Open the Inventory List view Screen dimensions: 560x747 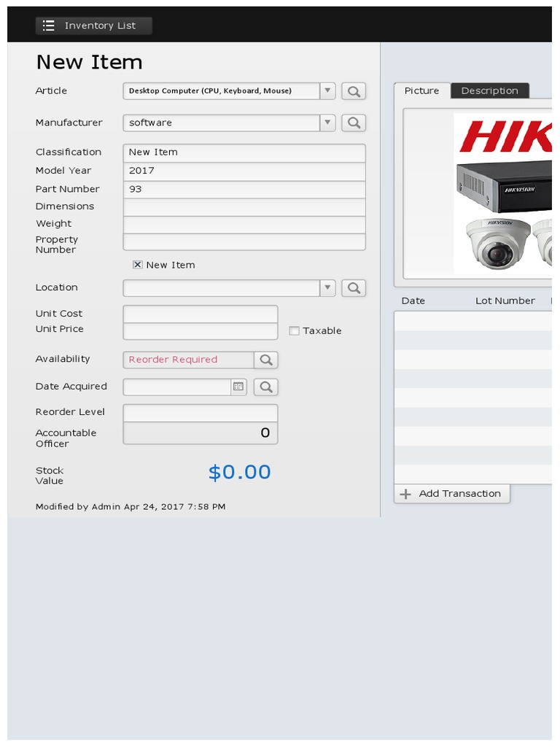[x=94, y=26]
